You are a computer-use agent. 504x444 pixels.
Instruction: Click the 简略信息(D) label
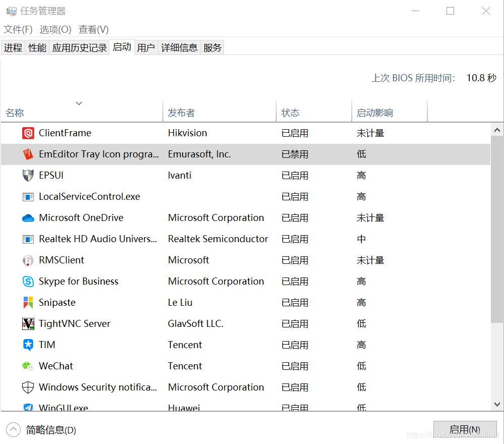(51, 430)
